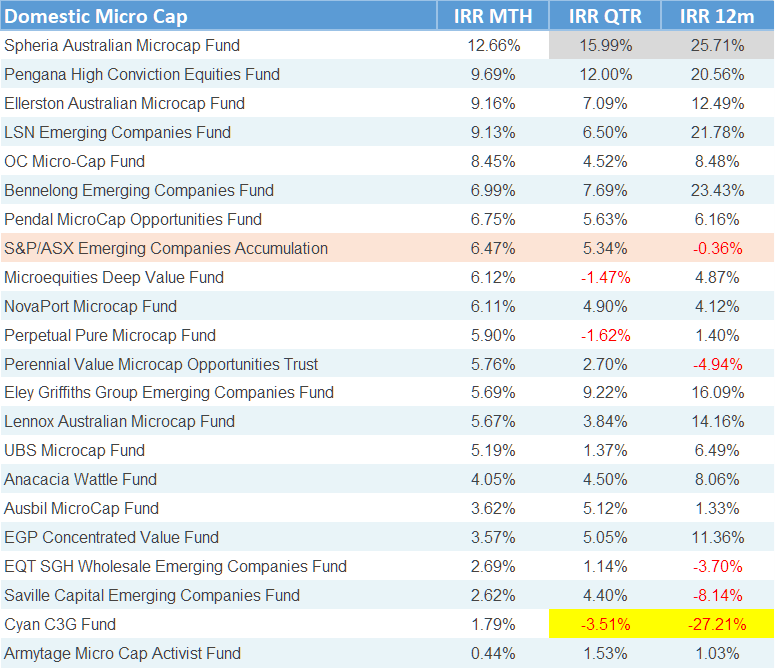This screenshot has width=775, height=669.
Task: Click LSN Emerging Companies Fund
Action: coord(118,132)
